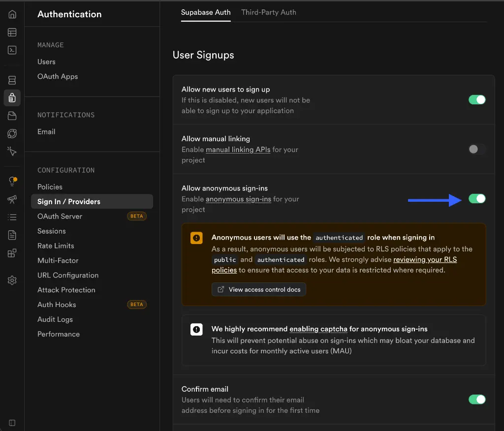Open the Advisors lightbulb icon
The image size is (504, 431).
pos(12,182)
